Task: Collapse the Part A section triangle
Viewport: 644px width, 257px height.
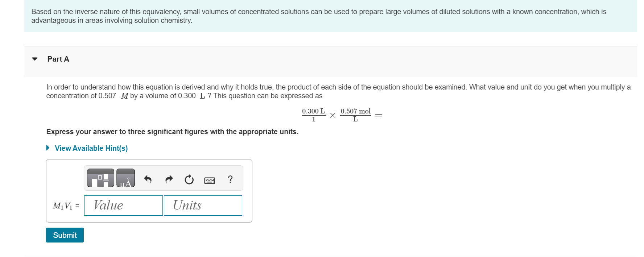Action: click(x=34, y=59)
